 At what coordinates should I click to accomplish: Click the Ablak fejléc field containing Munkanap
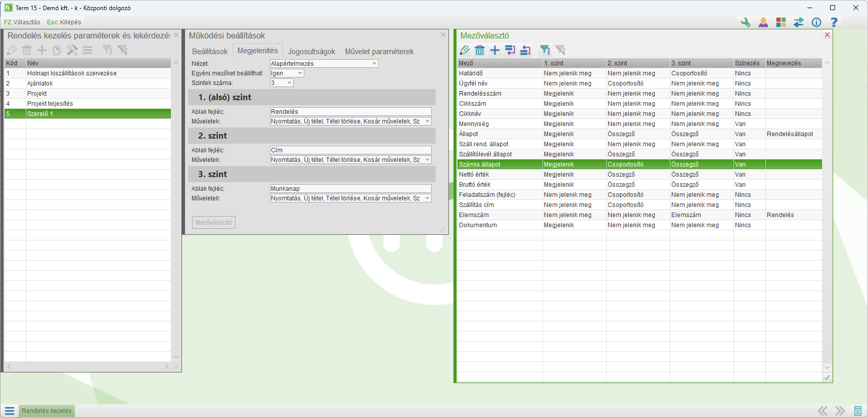[x=350, y=189]
